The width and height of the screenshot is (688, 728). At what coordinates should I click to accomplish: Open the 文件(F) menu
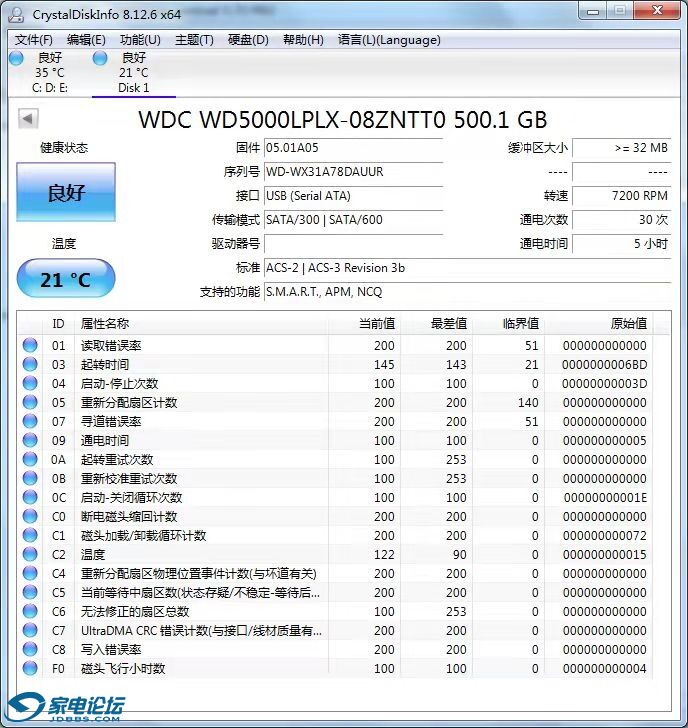(33, 40)
